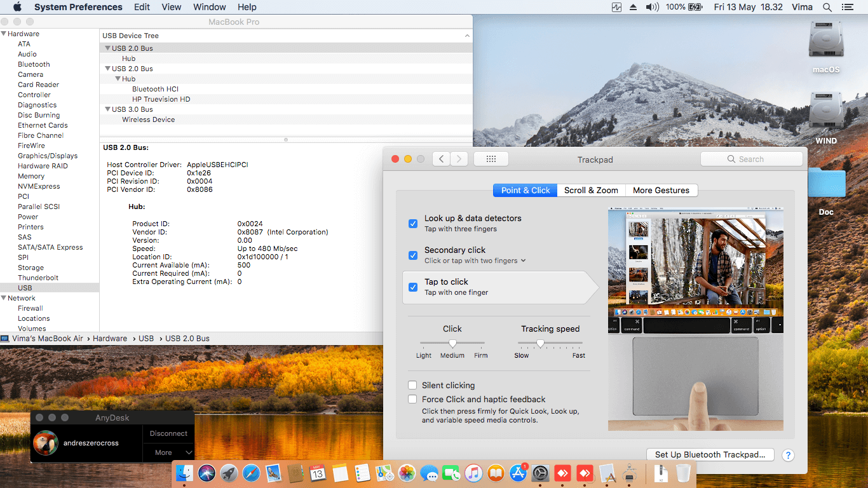
Task: Open Safari from the dock
Action: tap(251, 473)
